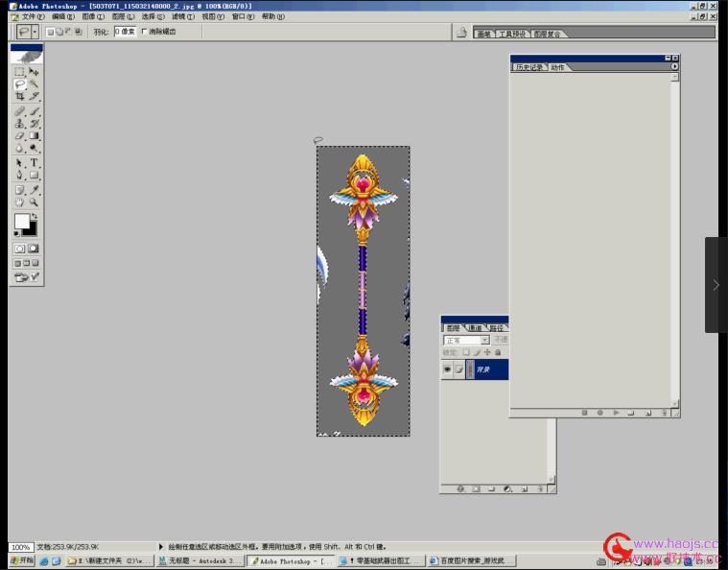The height and width of the screenshot is (570, 728).
Task: Select the Eyedropper tool
Action: click(x=34, y=190)
